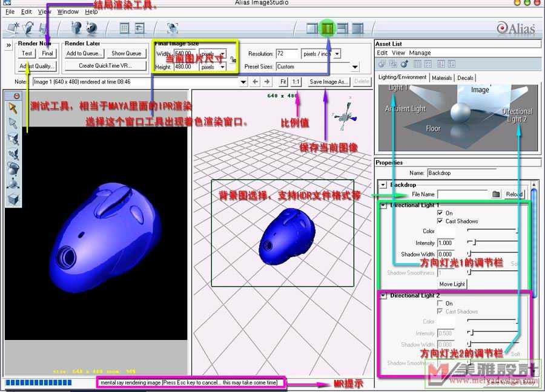The width and height of the screenshot is (545, 392).
Task: Open the resolution pixels/inch unit dropdown
Action: tap(337, 54)
